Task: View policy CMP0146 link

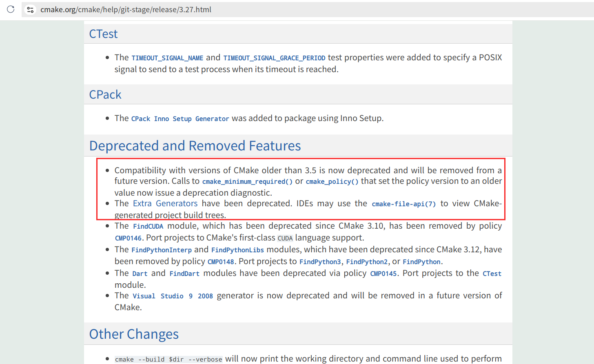Action: (x=128, y=238)
